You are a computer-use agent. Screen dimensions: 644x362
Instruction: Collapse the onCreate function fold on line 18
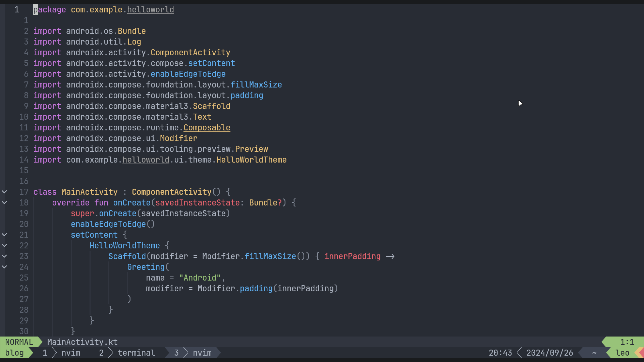pos(4,202)
